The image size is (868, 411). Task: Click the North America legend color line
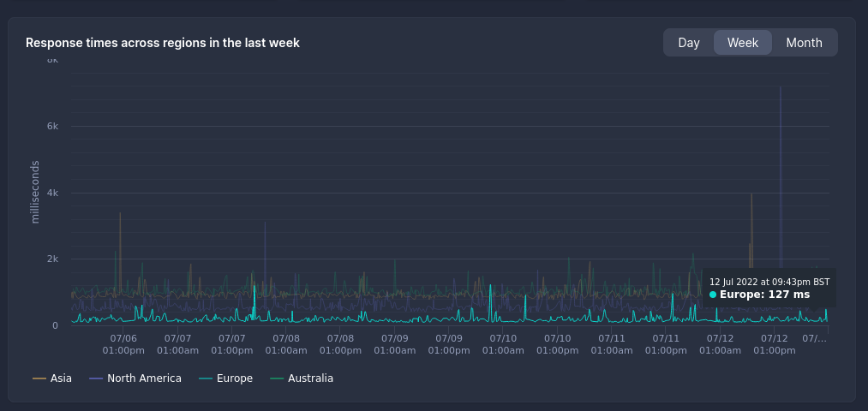(x=96, y=378)
